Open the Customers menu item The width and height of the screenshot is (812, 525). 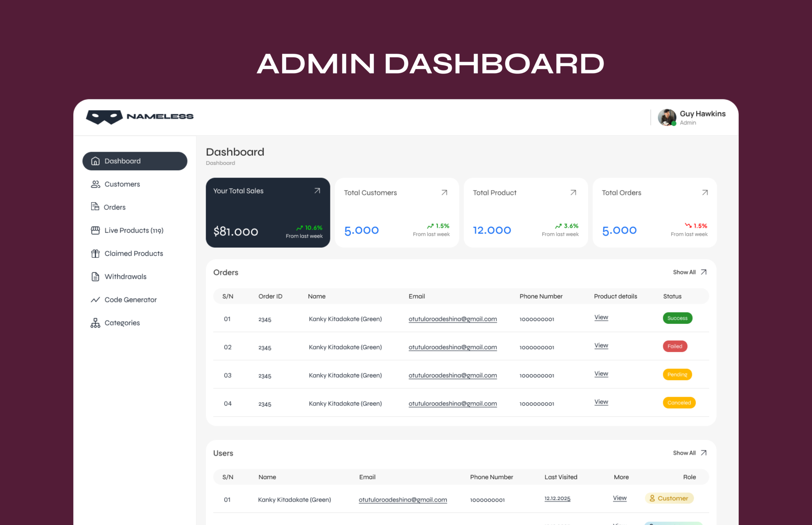[122, 184]
